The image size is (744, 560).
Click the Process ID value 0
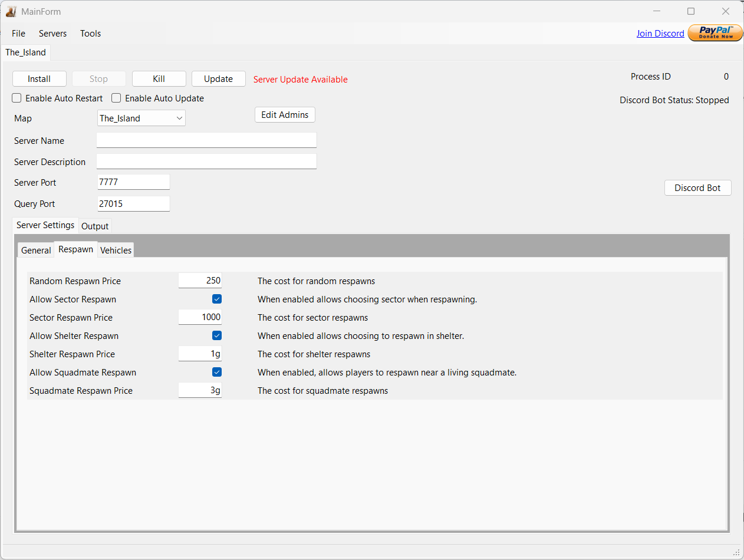[x=726, y=77]
